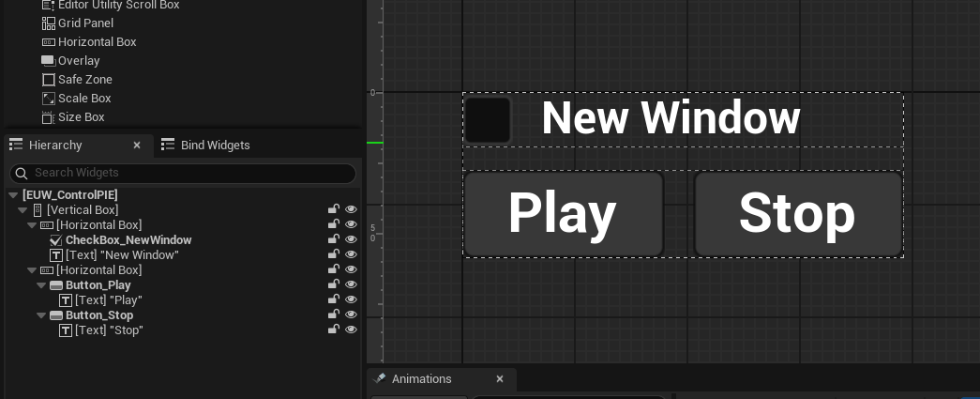Click the Search Widgets input field
The image size is (980, 399).
[183, 174]
